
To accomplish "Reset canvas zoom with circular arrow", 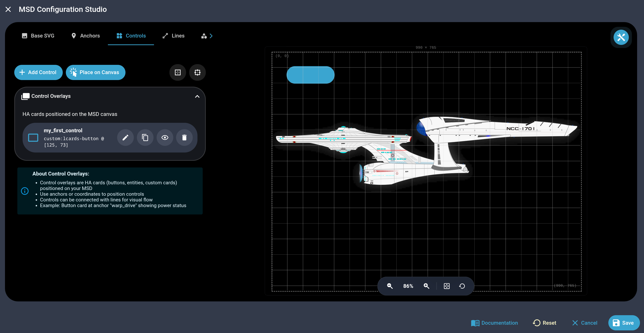I will [462, 286].
